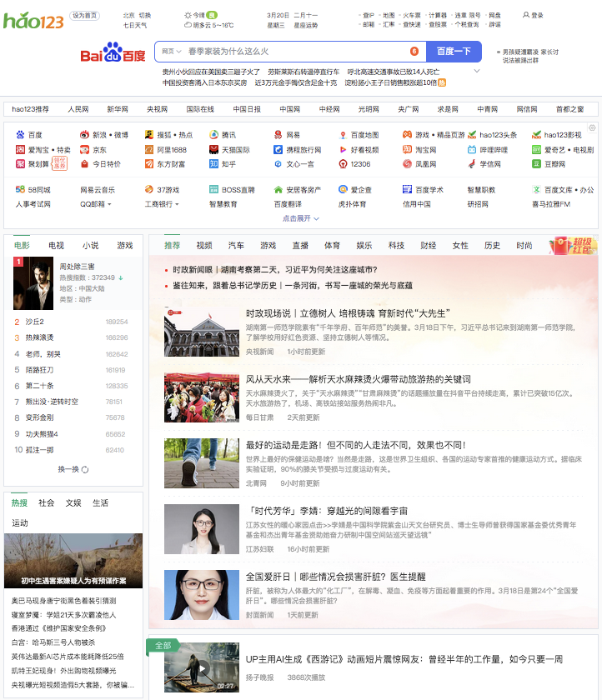Viewport: 602px width, 700px height.
Task: Open 星座运势 horoscope link
Action: click(x=305, y=25)
